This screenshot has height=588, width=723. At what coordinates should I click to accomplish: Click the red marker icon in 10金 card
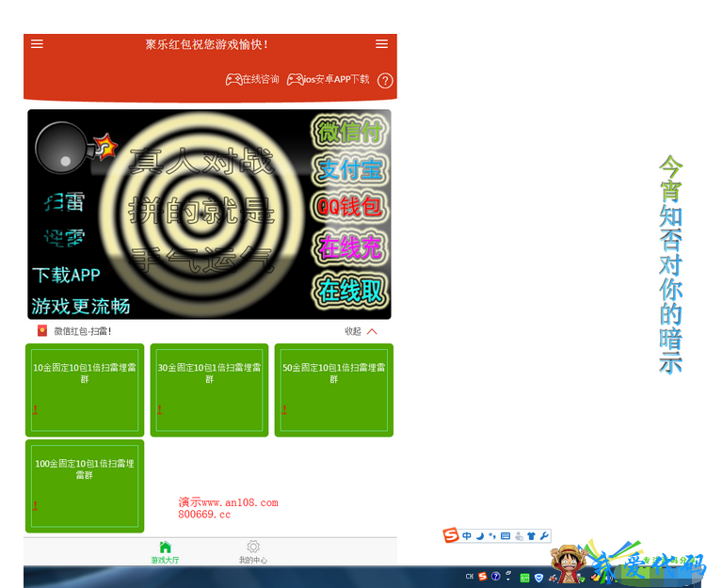35,409
